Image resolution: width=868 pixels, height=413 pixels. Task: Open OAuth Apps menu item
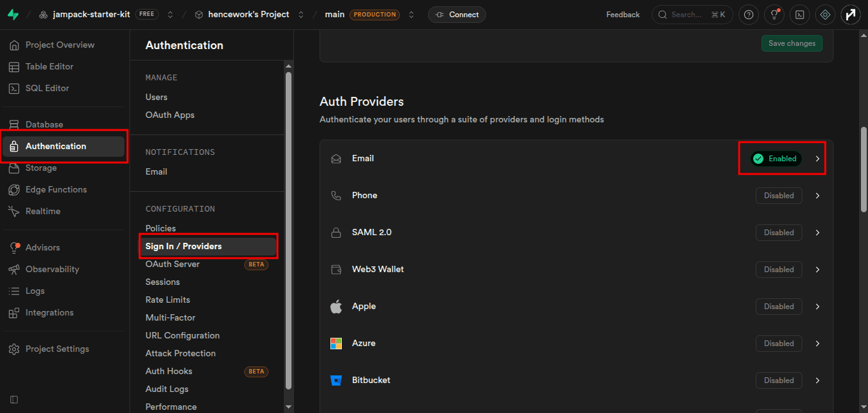click(x=170, y=115)
